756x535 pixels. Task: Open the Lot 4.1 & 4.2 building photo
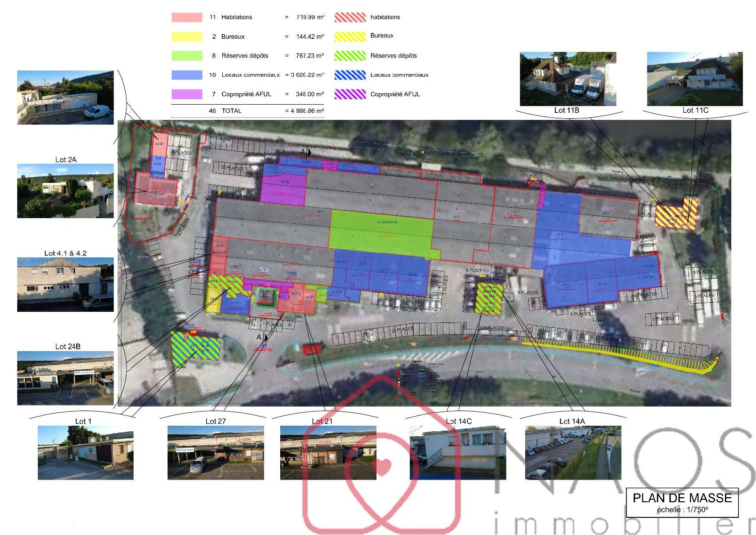tap(66, 284)
